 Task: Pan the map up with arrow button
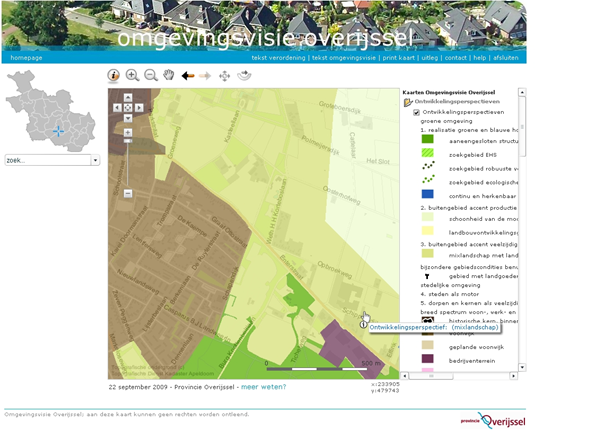[127, 99]
